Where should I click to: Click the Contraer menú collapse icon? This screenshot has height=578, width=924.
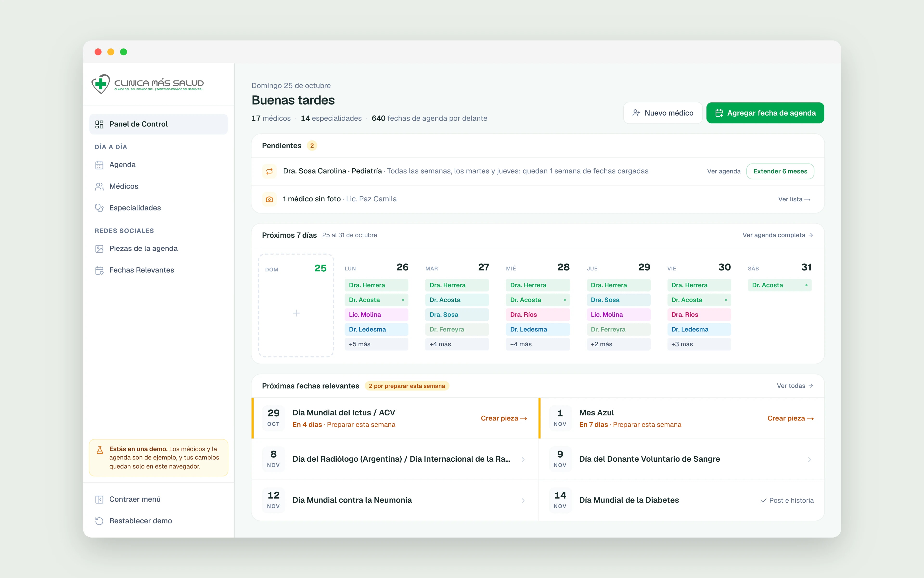(x=99, y=500)
